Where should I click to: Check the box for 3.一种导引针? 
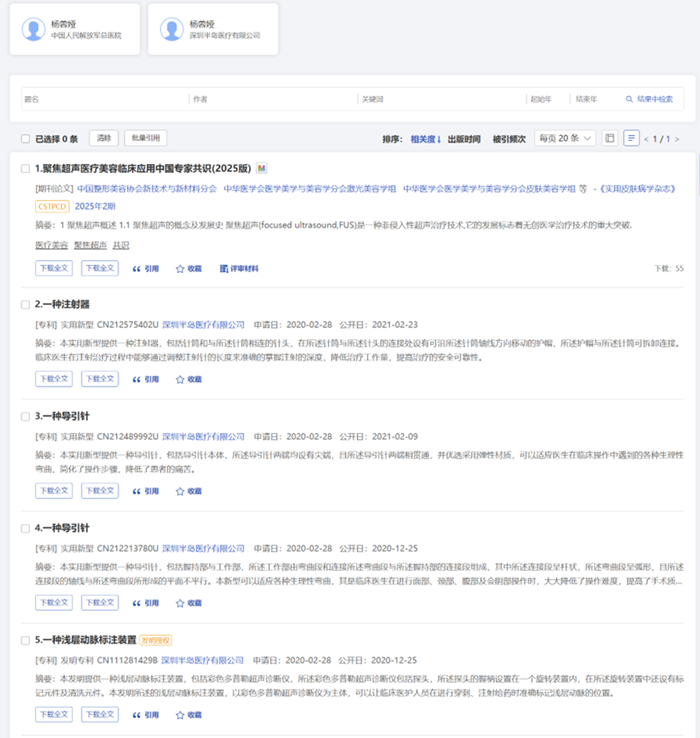[25, 417]
